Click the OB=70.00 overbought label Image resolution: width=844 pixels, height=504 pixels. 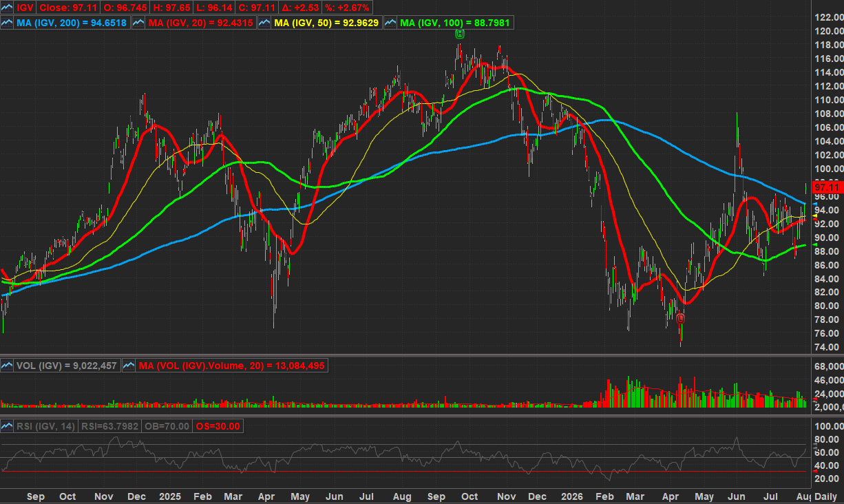(x=165, y=426)
